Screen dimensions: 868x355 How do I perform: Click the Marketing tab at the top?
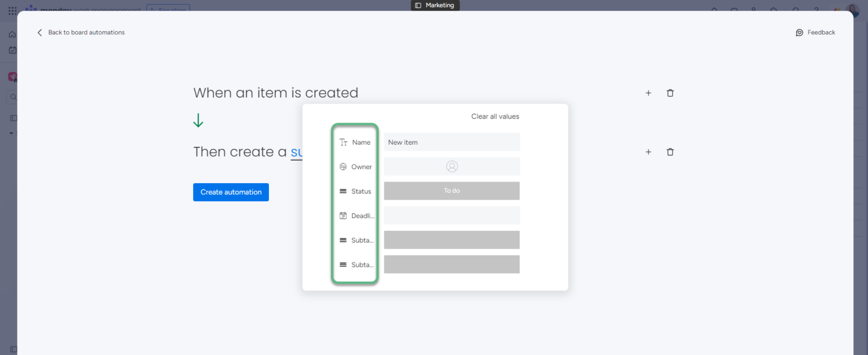coord(435,5)
